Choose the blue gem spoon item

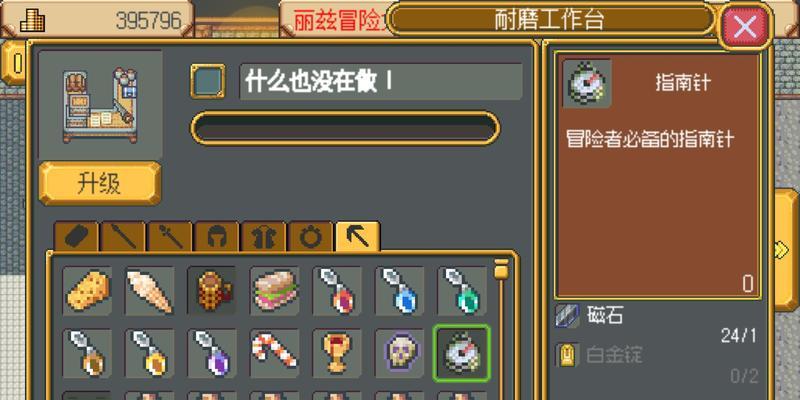tap(399, 291)
